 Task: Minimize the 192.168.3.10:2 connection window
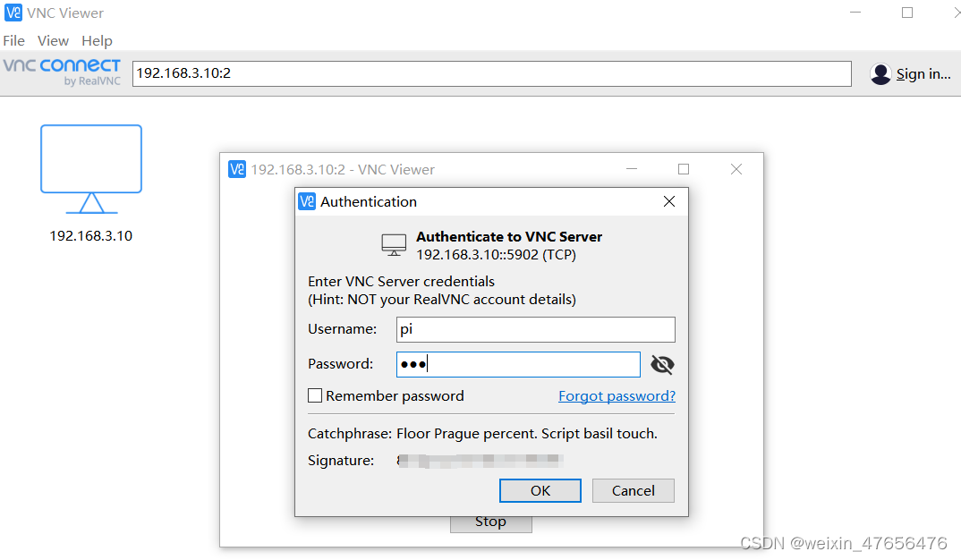tap(631, 169)
